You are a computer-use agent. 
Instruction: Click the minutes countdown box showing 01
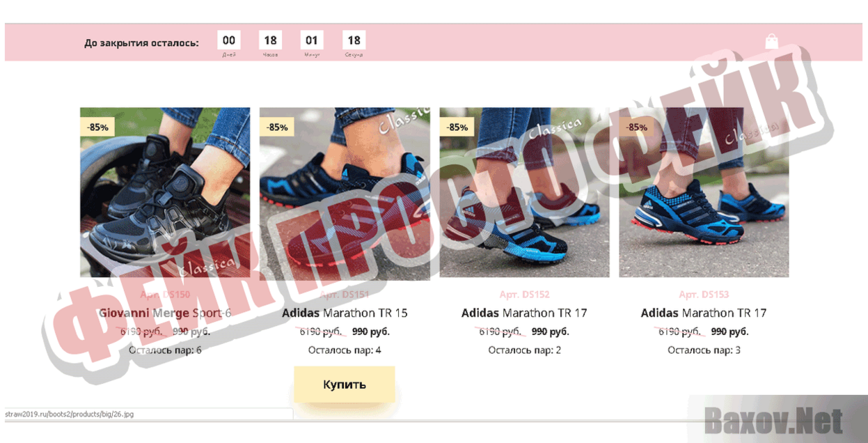[312, 40]
